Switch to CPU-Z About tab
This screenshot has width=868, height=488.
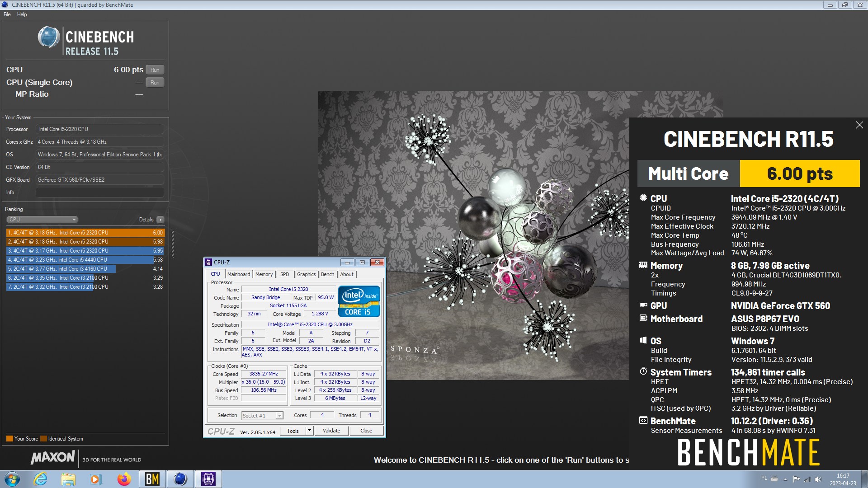(347, 274)
